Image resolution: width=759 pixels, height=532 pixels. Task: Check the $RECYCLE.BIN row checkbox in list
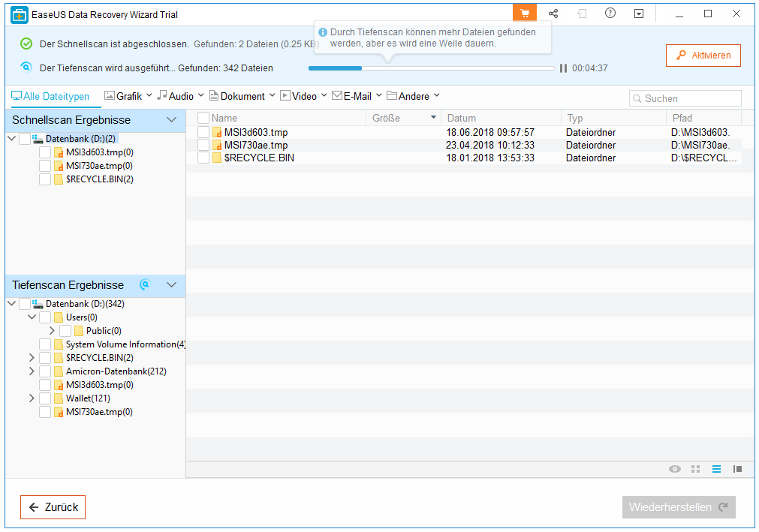click(x=203, y=158)
